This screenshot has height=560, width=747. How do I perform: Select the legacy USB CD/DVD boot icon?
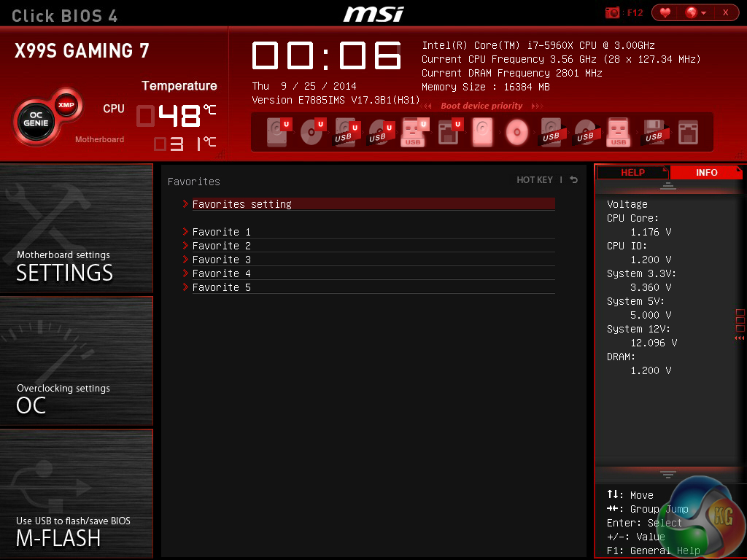[586, 132]
